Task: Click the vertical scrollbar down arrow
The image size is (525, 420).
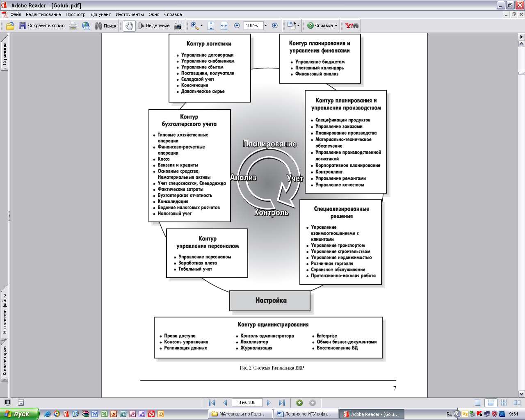Action: pyautogui.click(x=522, y=394)
